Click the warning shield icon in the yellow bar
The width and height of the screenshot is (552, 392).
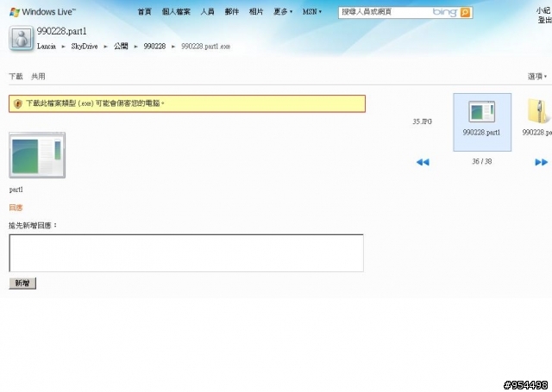click(x=17, y=103)
